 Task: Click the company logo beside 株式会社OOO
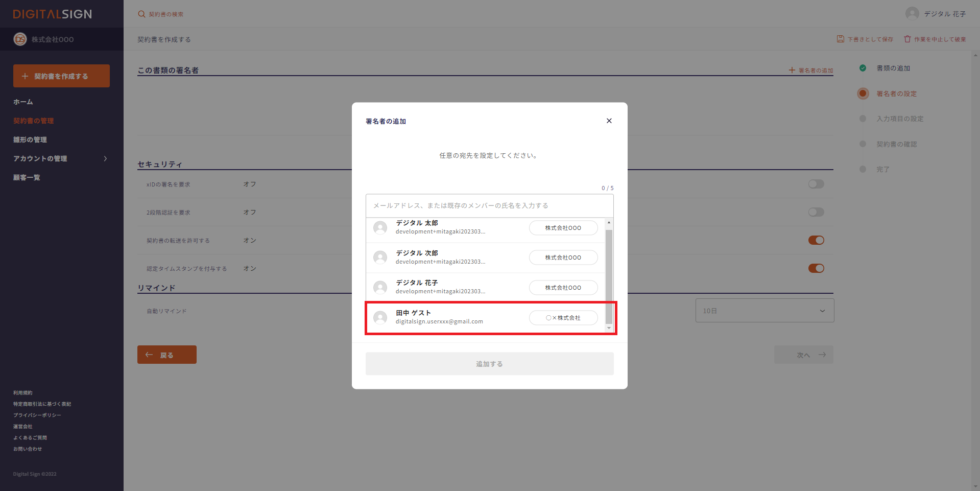coord(20,39)
